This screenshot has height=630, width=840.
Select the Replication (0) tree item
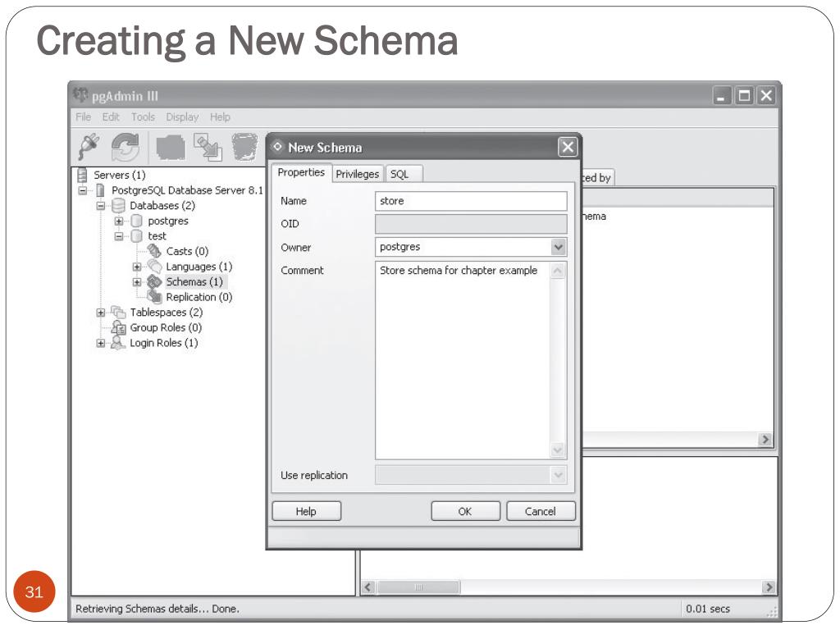pos(199,297)
